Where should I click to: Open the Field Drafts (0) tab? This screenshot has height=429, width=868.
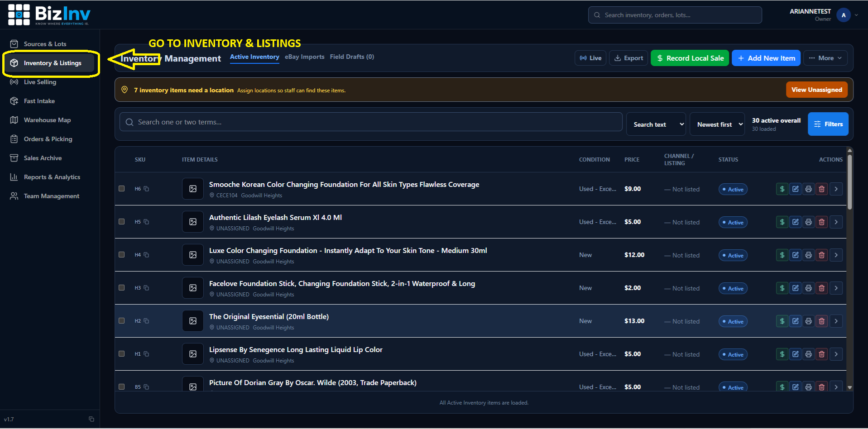352,57
